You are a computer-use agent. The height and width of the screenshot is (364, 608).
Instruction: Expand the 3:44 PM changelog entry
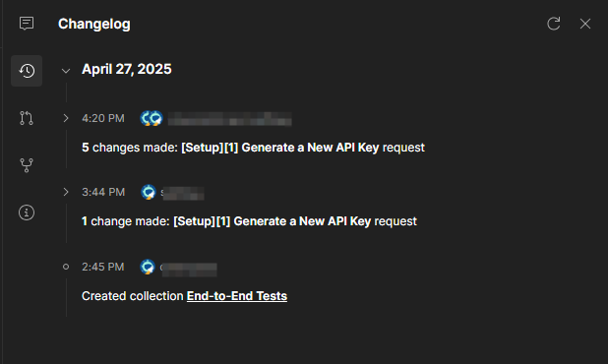click(66, 192)
